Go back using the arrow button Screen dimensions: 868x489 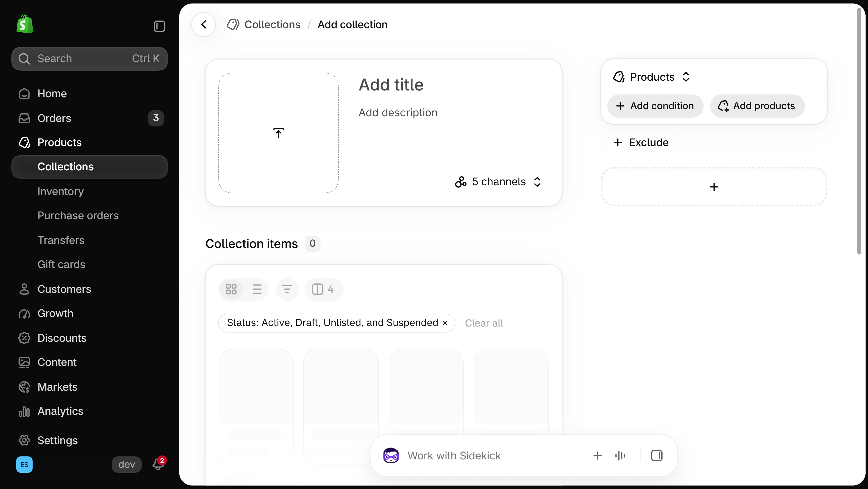[203, 24]
